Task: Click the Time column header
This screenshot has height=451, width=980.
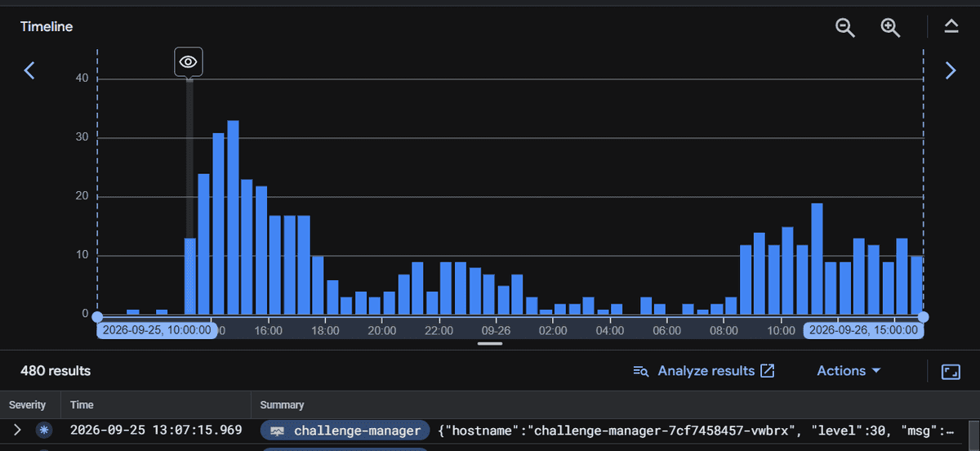Action: 82,404
